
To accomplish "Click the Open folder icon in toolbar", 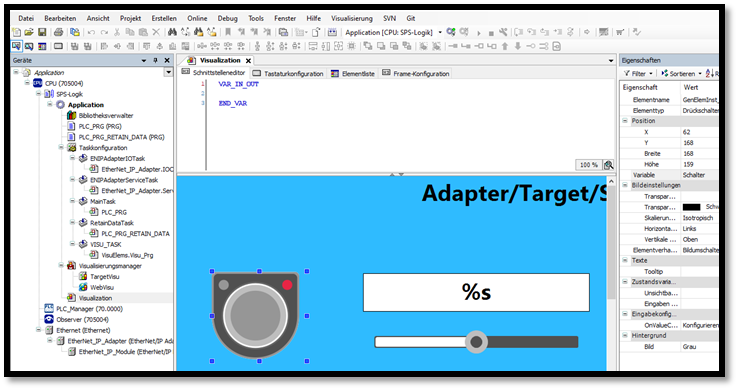I will (29, 32).
